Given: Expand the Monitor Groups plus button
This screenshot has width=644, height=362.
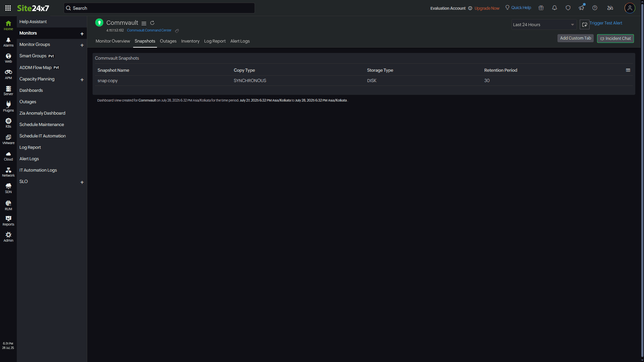Looking at the screenshot, I should (x=82, y=45).
